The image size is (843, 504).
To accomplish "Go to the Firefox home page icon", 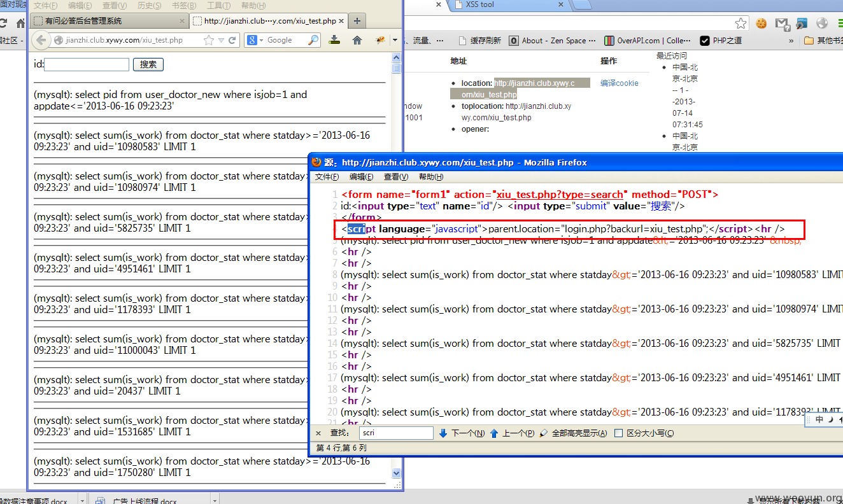I will pos(357,40).
